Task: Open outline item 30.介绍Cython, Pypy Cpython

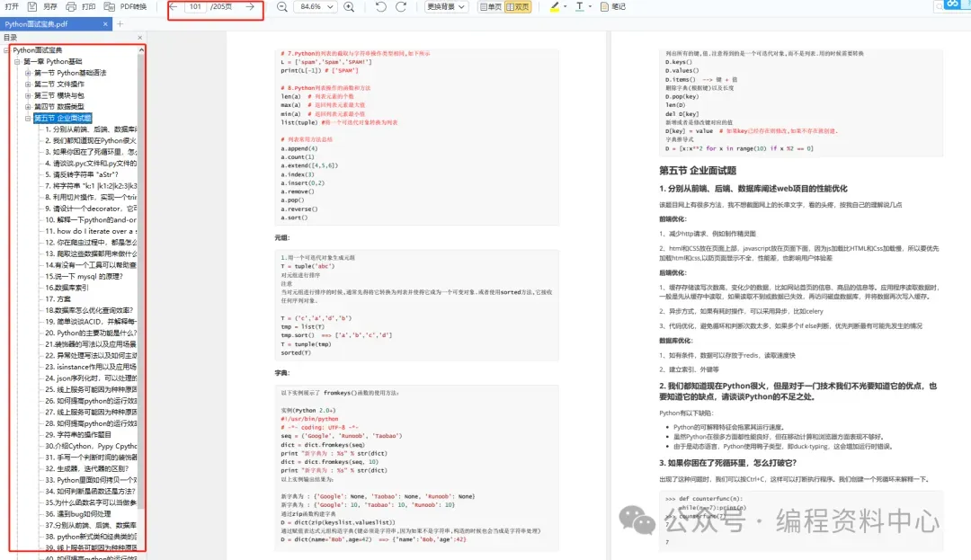Action: [91, 446]
